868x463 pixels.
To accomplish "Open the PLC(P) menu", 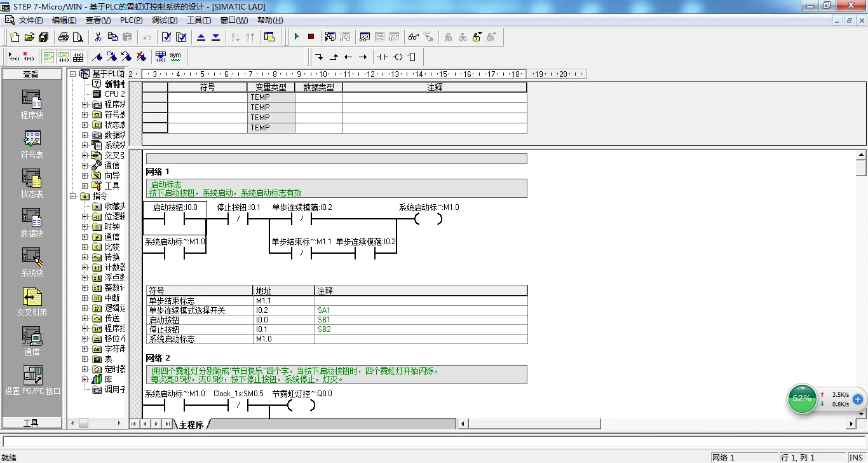I will click(x=132, y=20).
